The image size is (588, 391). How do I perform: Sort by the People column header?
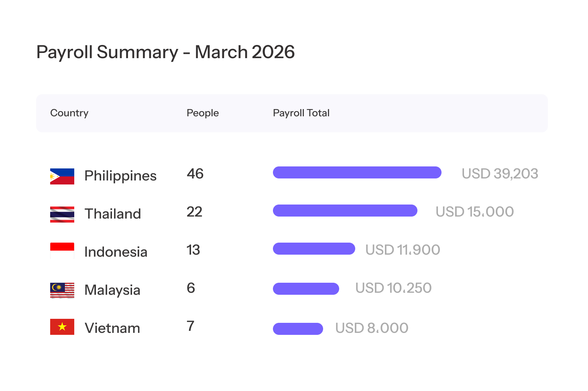pos(203,113)
